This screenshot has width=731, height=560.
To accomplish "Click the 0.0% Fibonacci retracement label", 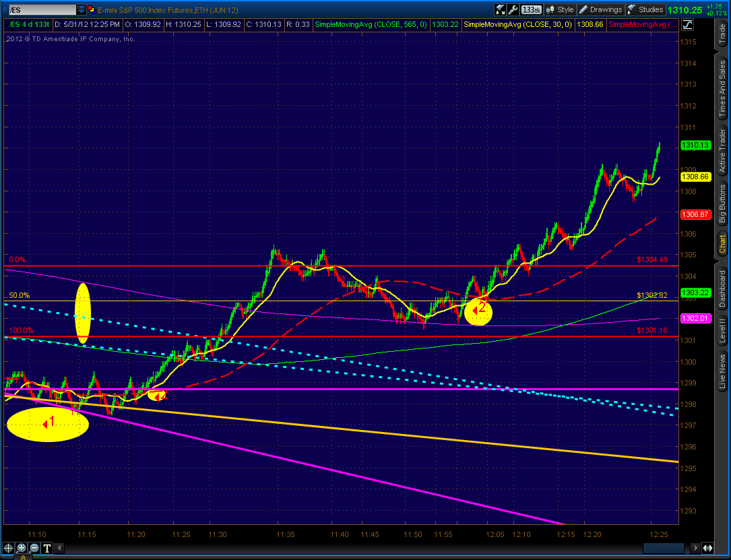I will [18, 259].
